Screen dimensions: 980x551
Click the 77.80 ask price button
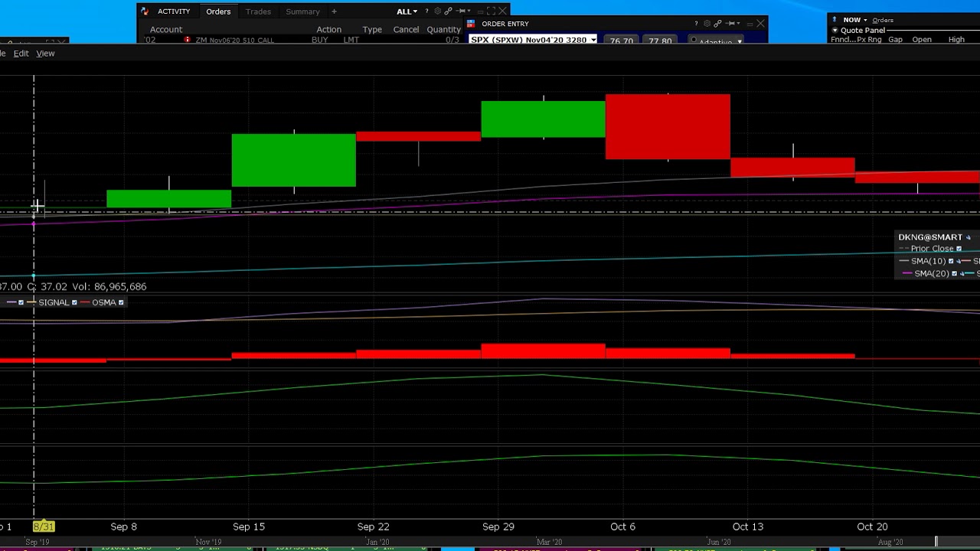click(659, 41)
